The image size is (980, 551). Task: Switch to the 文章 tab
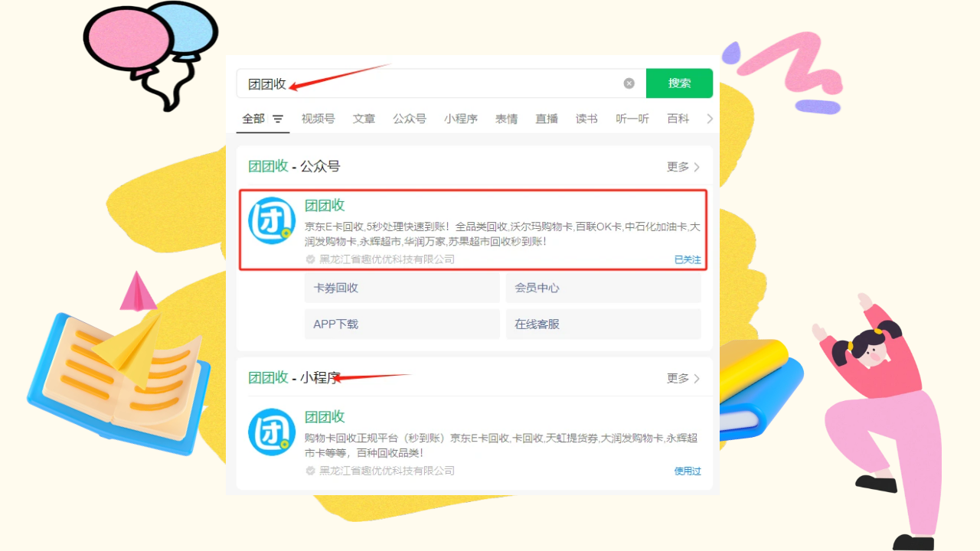[x=364, y=119]
